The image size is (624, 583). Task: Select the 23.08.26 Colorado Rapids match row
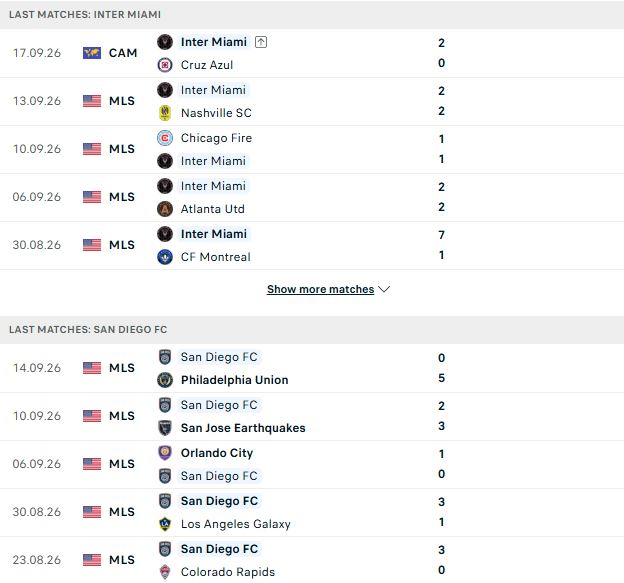[x=312, y=560]
